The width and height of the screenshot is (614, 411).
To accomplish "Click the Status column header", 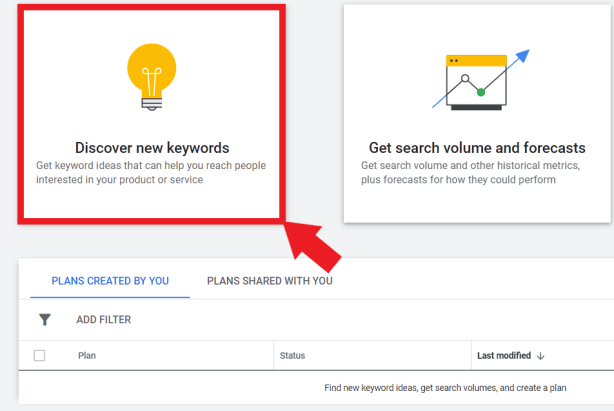I will (x=293, y=355).
